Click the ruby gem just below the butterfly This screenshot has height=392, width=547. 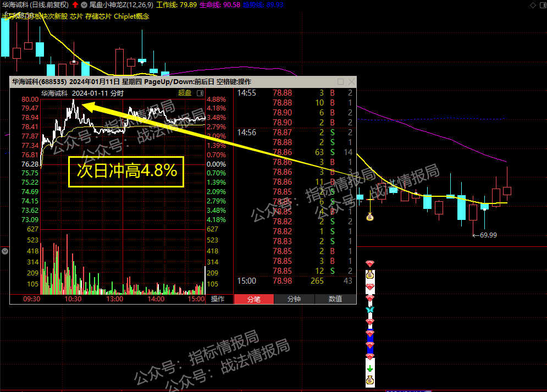370,322
